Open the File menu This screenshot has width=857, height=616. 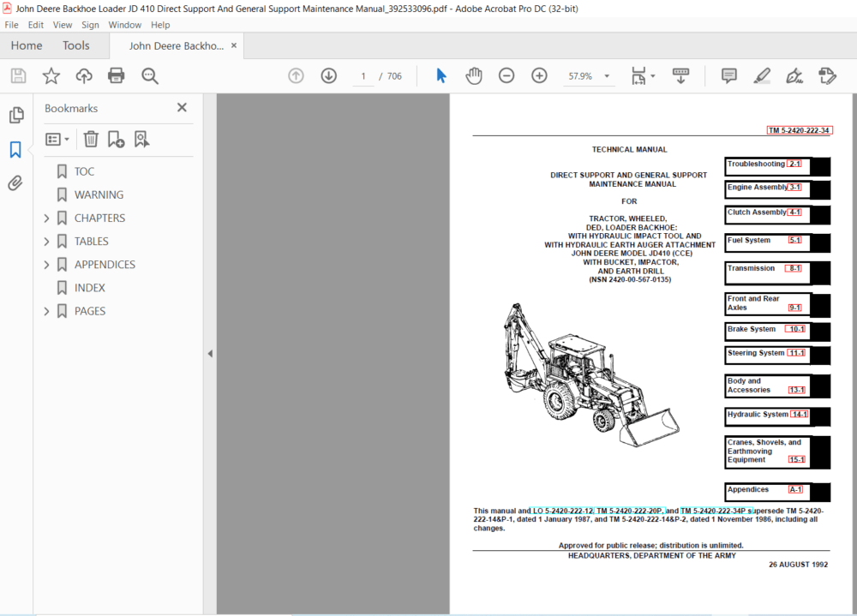coord(11,25)
